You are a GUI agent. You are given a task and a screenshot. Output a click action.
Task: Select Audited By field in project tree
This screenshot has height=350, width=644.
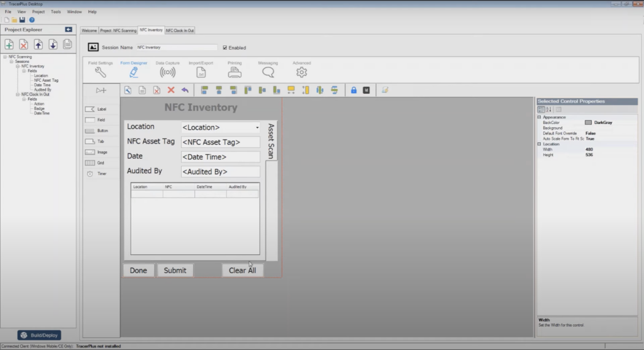click(x=43, y=89)
